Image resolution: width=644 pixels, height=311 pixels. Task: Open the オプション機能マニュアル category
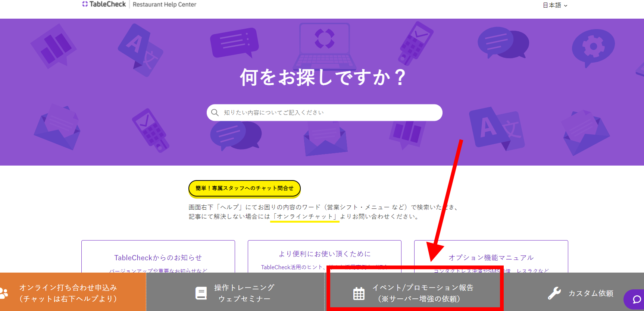[x=491, y=257]
